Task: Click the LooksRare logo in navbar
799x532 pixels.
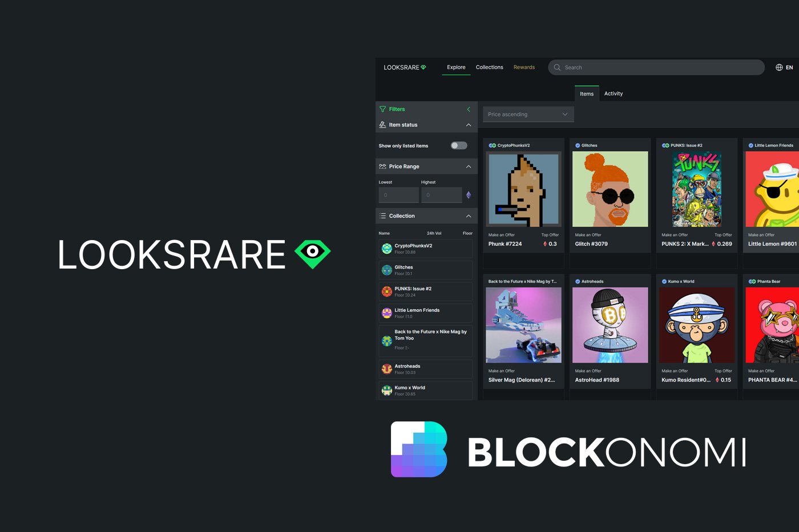Action: click(x=405, y=67)
